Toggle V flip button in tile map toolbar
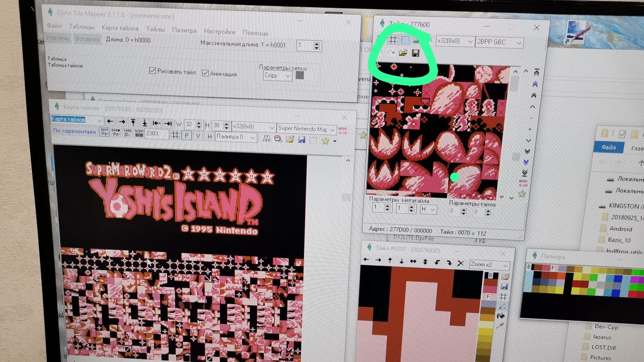Image resolution: width=644 pixels, height=362 pixels. [x=198, y=135]
